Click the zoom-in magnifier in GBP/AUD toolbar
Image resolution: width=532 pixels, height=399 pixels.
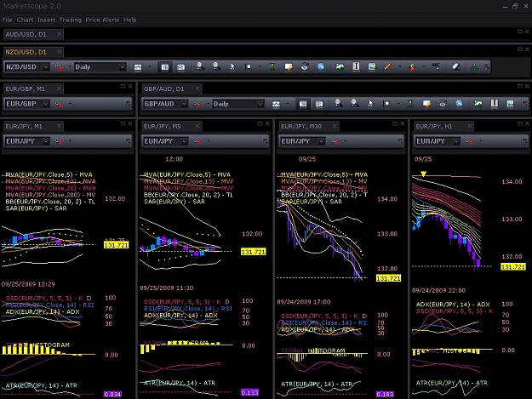click(x=338, y=104)
